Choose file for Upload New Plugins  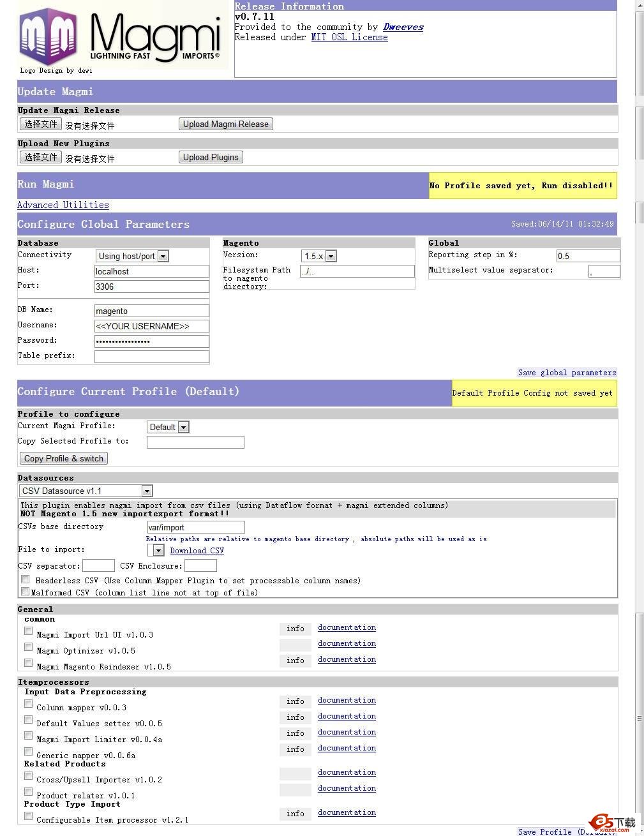click(41, 157)
